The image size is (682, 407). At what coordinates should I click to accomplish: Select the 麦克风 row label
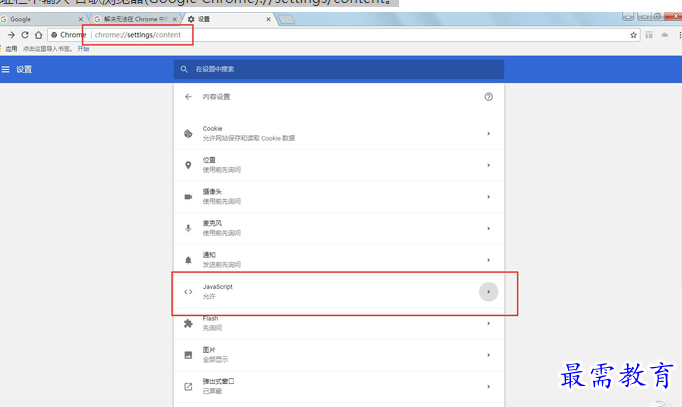[x=212, y=223]
